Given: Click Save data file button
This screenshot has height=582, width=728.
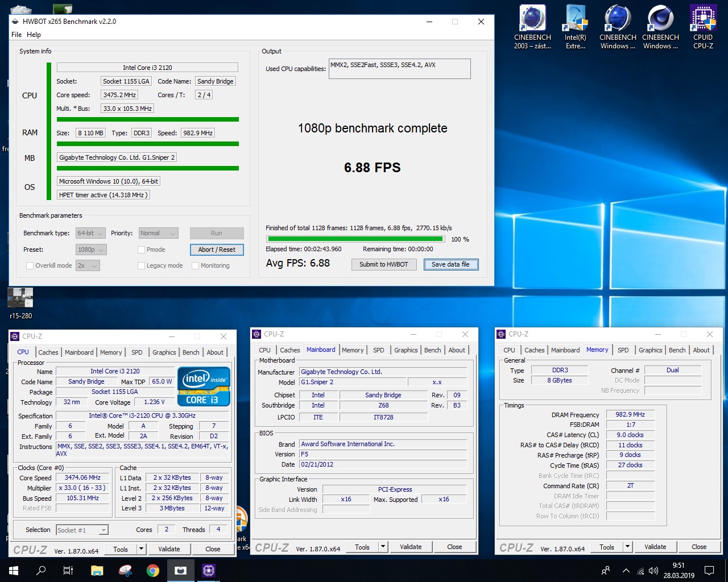Looking at the screenshot, I should pyautogui.click(x=451, y=264).
